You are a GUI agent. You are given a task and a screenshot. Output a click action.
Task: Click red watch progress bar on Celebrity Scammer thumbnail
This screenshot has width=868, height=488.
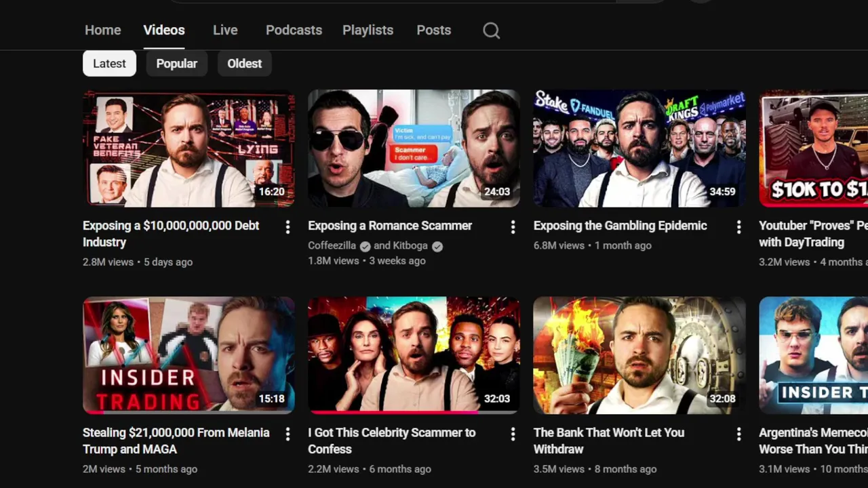point(394,412)
